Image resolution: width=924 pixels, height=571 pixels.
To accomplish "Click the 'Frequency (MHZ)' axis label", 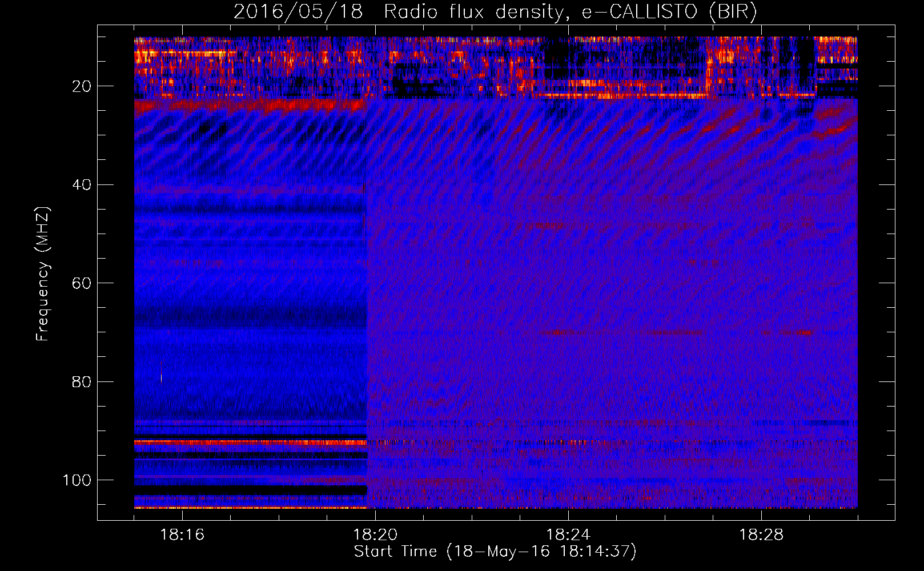I will (43, 274).
